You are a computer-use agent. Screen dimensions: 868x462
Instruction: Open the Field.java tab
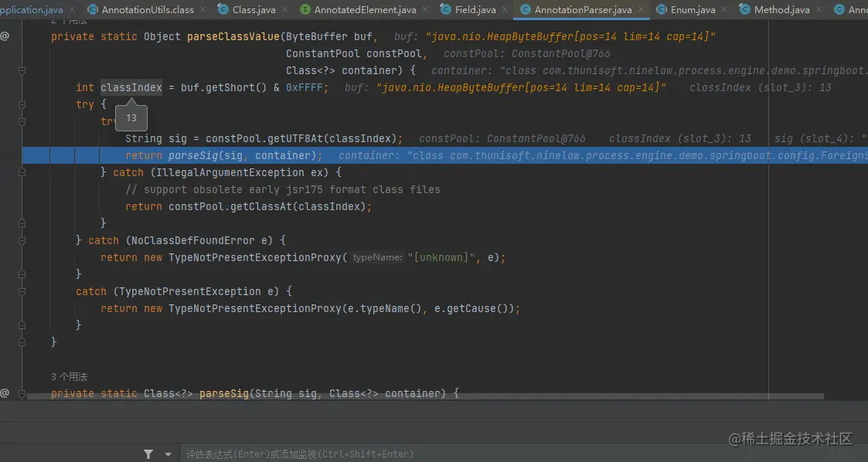pos(475,9)
